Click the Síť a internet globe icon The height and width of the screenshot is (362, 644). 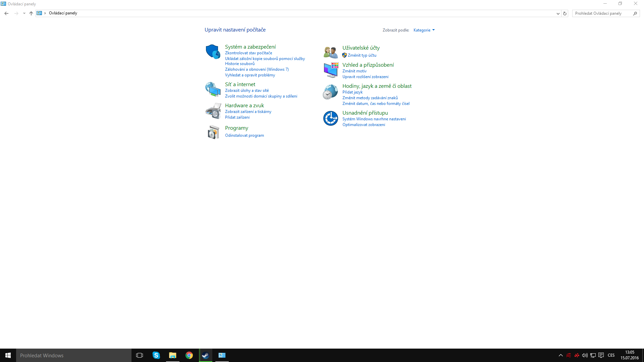pos(213,89)
